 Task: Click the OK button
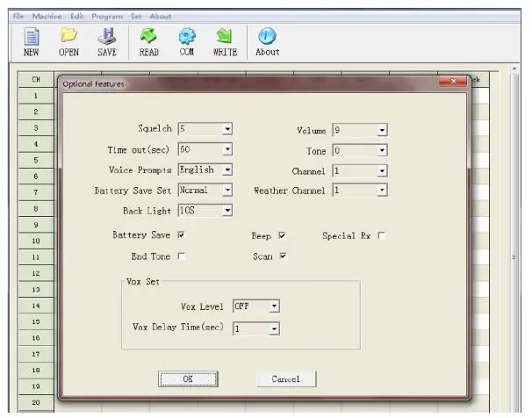(x=188, y=378)
